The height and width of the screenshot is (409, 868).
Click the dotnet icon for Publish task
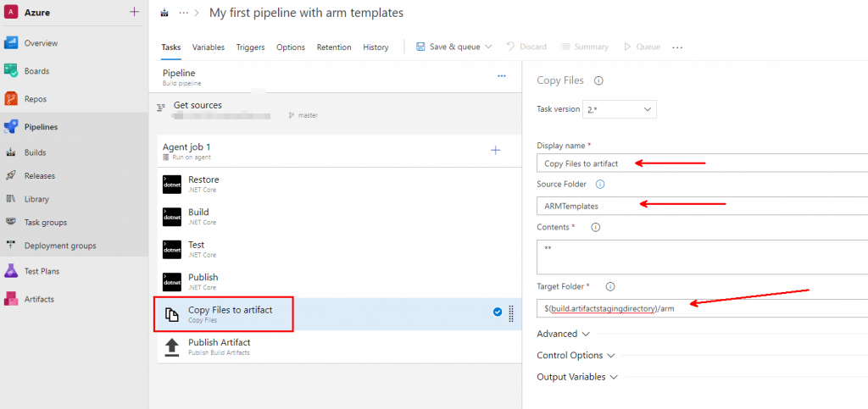(171, 281)
